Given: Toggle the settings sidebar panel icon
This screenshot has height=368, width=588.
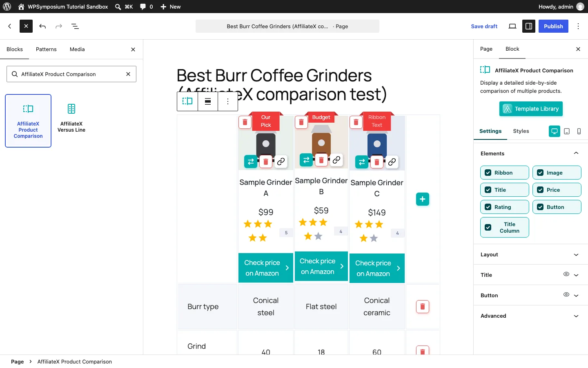Looking at the screenshot, I should 529,26.
